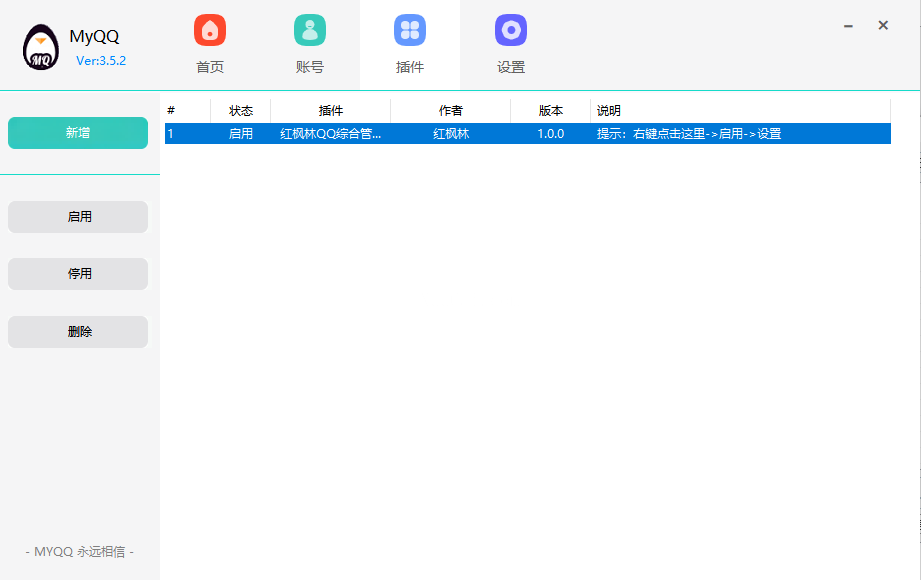Open the 首页 home icon

(210, 30)
